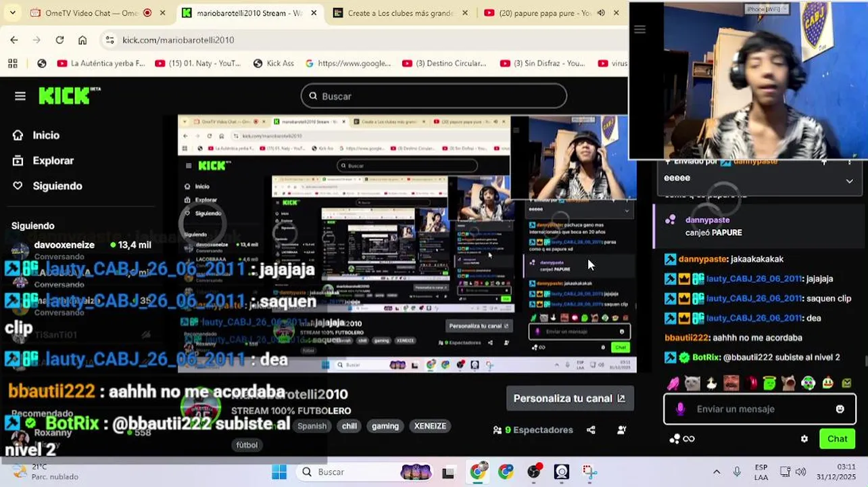This screenshot has width=868, height=487.
Task: Open Snipping Tool from the taskbar
Action: (x=589, y=472)
